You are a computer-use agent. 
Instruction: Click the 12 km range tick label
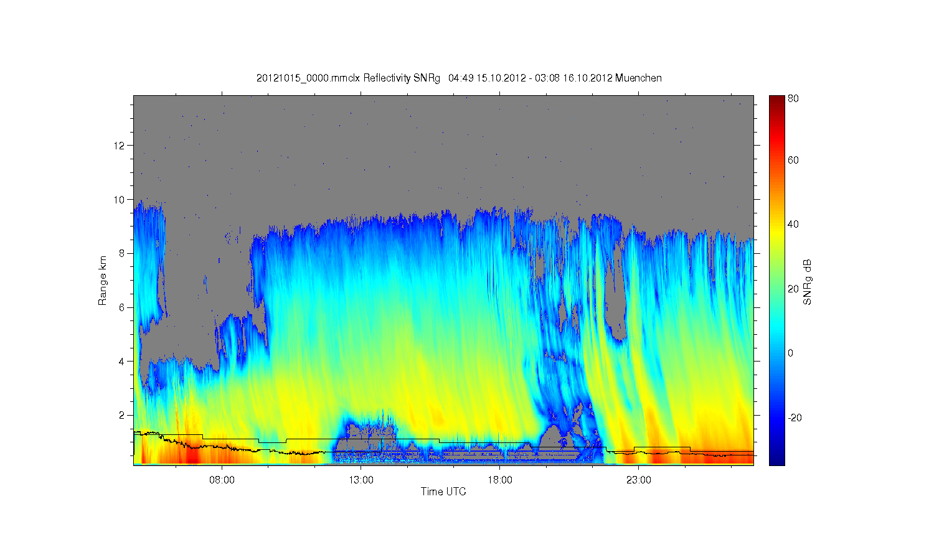point(120,146)
